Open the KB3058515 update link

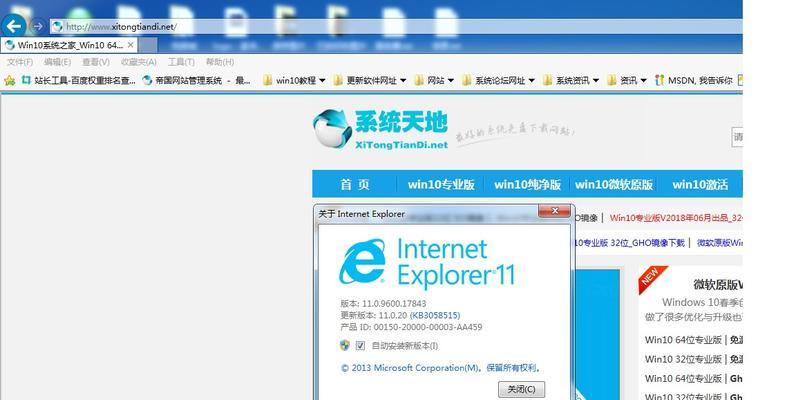(x=435, y=316)
